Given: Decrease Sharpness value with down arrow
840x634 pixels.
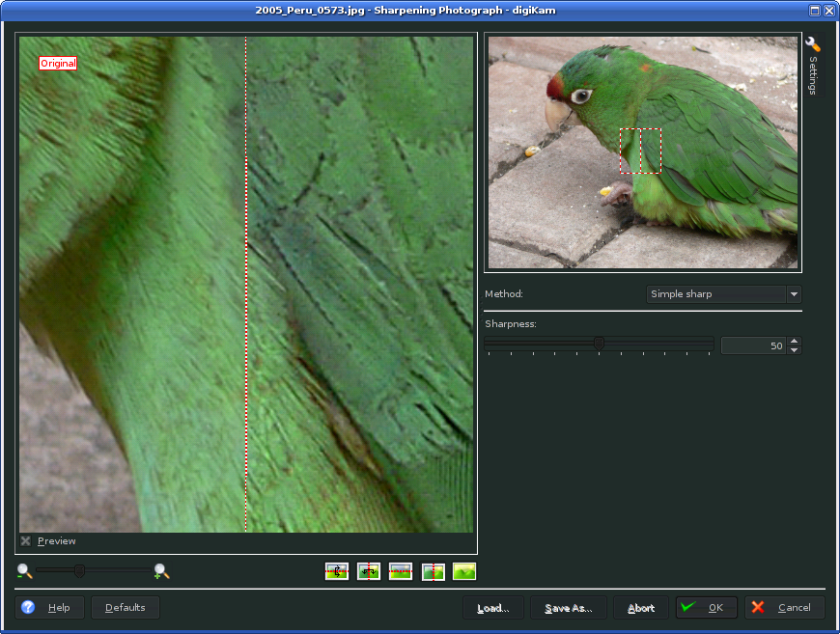Looking at the screenshot, I should click(x=794, y=350).
